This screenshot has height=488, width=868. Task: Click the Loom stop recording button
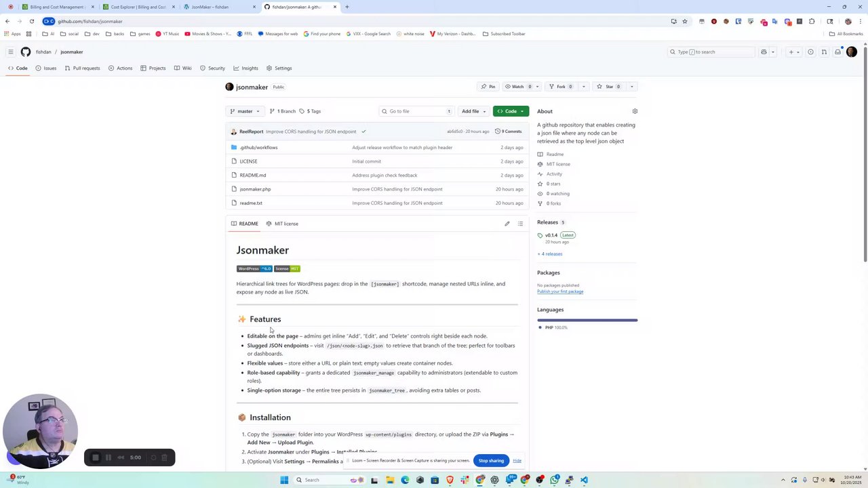[95, 457]
